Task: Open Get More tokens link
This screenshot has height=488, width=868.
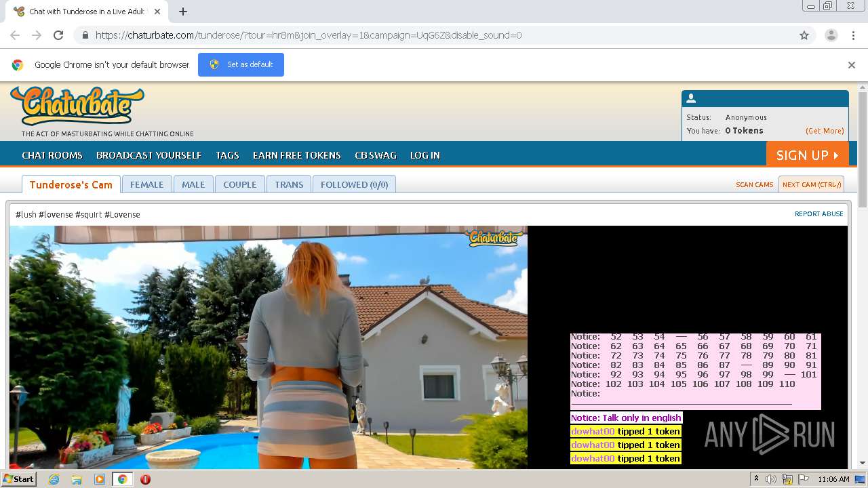Action: click(x=825, y=131)
